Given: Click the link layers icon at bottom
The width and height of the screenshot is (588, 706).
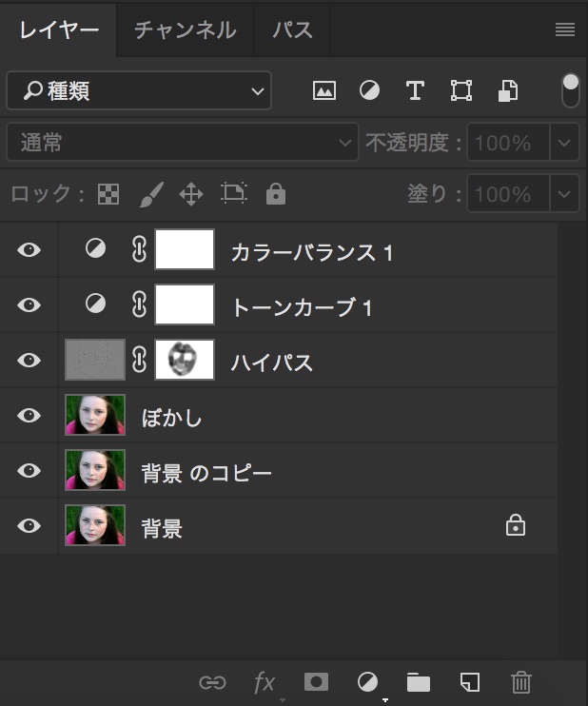Looking at the screenshot, I should point(212,682).
